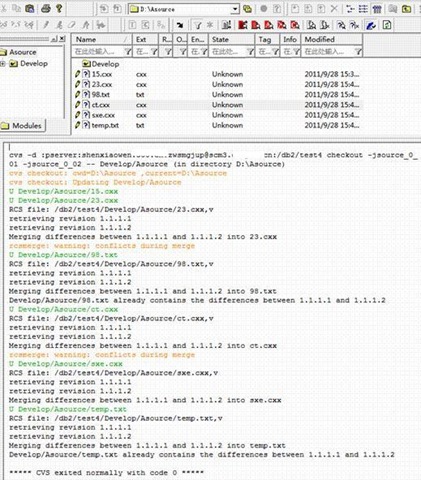Select the ct.cxx file row
Viewport: 421px width, 480px height.
coord(217,105)
